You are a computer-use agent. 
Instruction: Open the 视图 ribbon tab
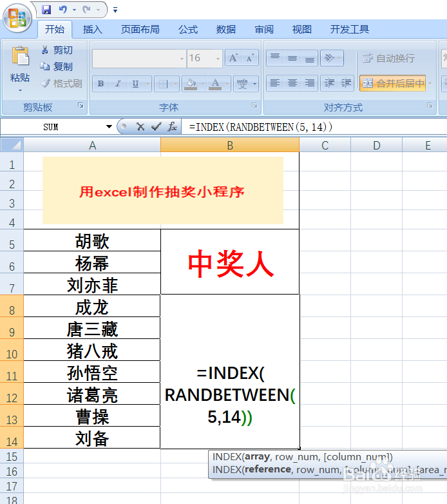point(302,30)
